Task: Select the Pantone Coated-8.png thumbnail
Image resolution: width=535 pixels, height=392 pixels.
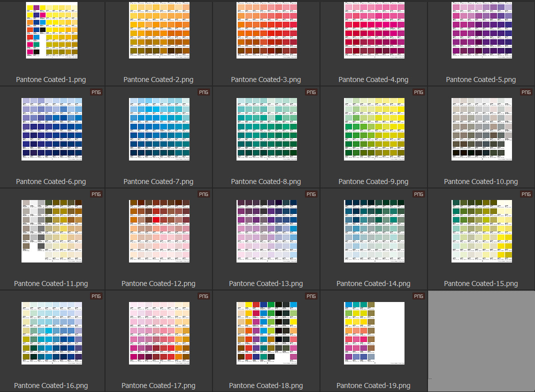Action: click(267, 129)
